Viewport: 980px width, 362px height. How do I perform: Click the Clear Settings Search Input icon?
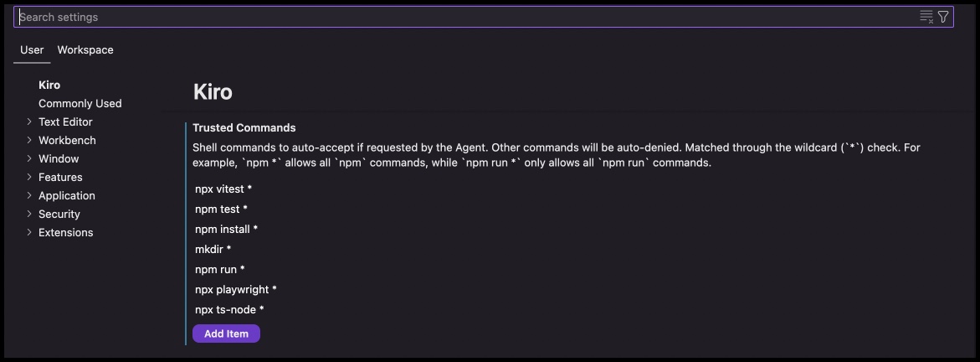[926, 17]
